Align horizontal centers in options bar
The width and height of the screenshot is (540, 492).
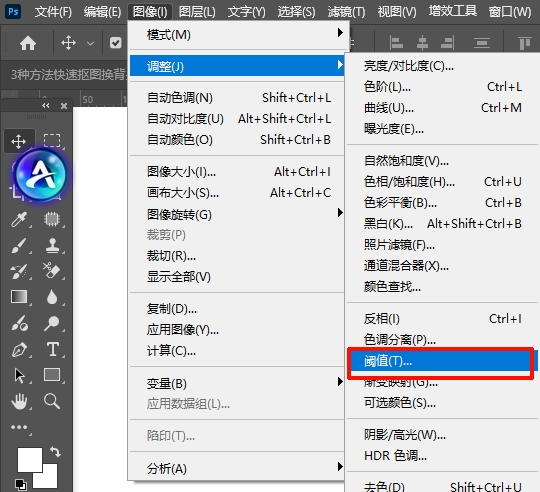(x=422, y=44)
